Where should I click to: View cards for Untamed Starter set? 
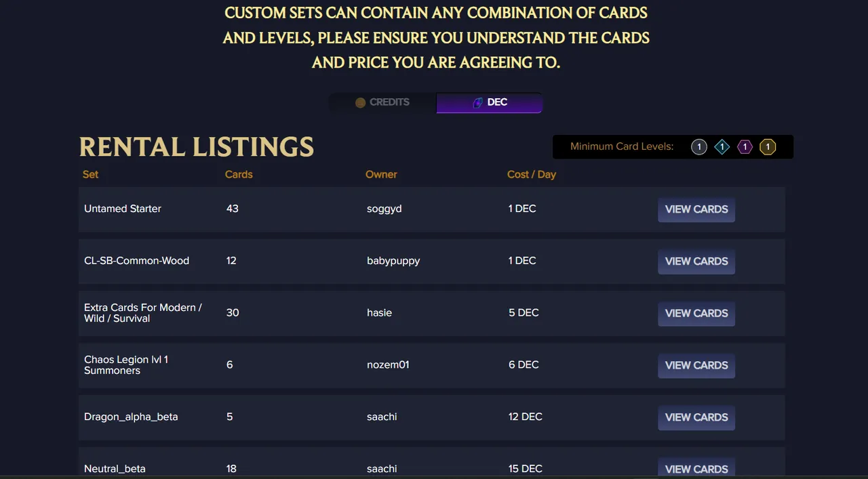(x=696, y=209)
